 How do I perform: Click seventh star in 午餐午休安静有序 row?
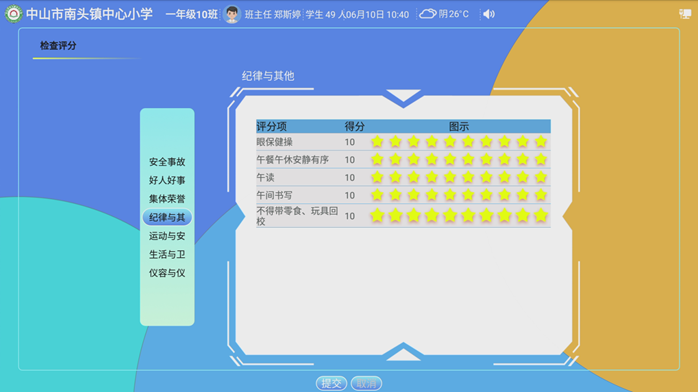(x=486, y=159)
